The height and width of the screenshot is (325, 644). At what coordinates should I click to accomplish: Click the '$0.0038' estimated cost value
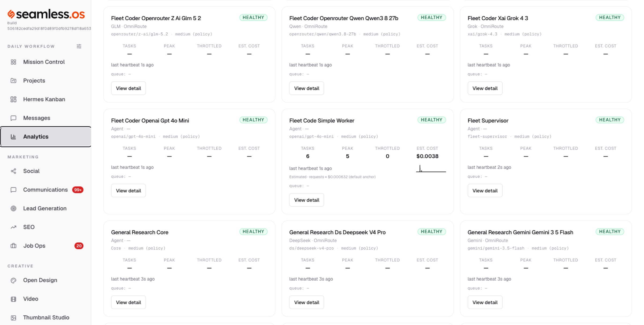(x=427, y=156)
